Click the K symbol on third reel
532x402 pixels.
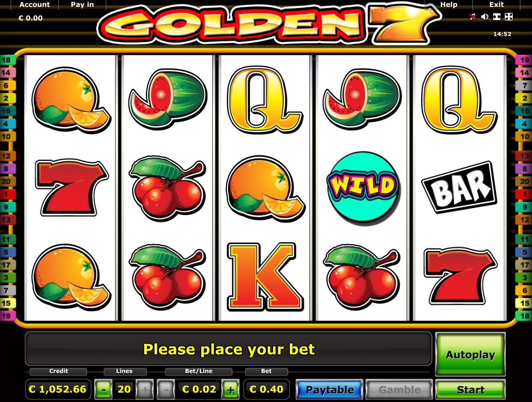265,277
